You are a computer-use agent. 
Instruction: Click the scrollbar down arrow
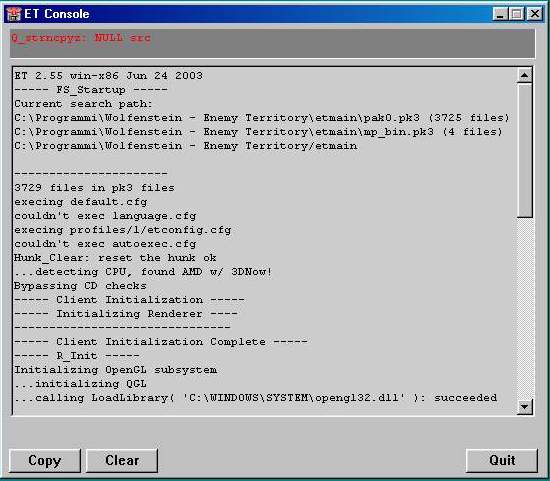[525, 407]
